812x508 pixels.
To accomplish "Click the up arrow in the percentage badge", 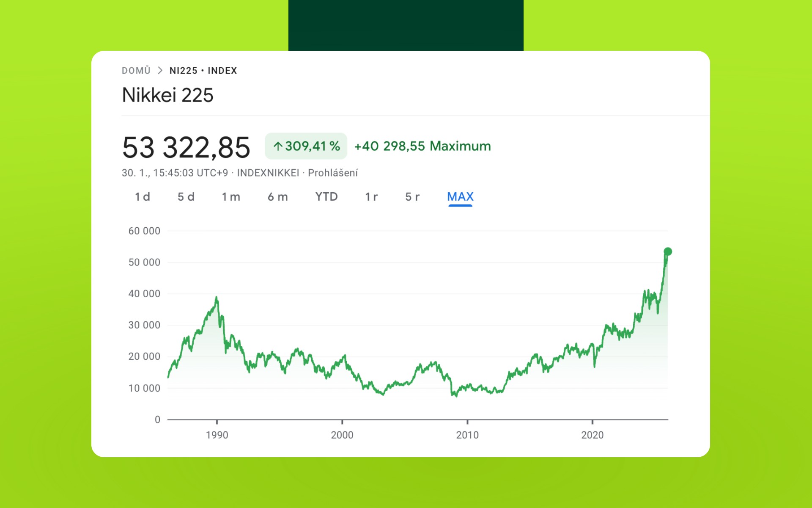I will pos(277,146).
